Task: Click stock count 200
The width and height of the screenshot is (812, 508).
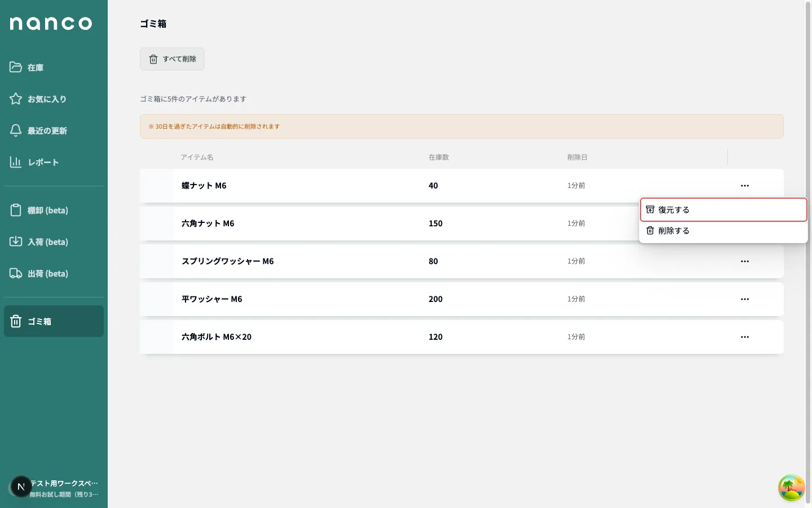Action: 435,299
